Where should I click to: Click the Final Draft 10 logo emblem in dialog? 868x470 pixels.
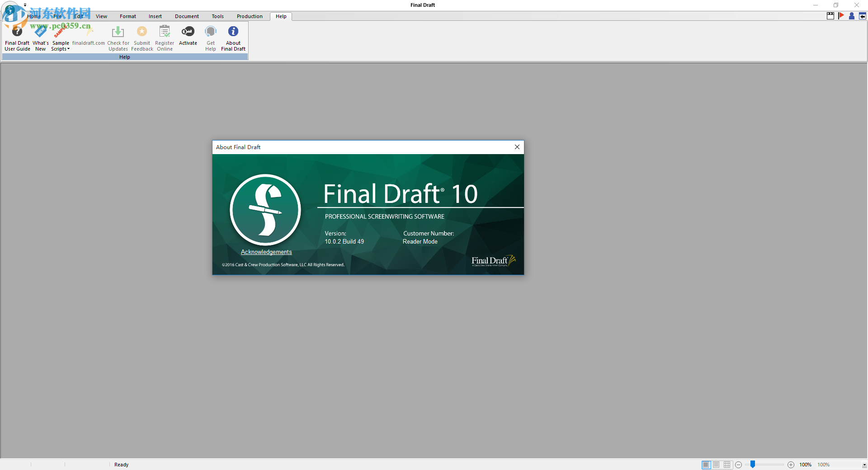click(265, 210)
